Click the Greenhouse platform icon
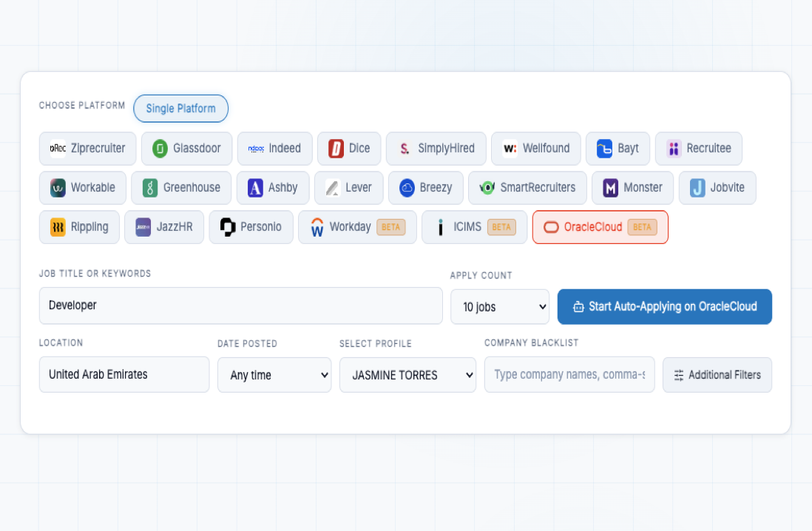Viewport: 812px width, 531px height. 150,188
